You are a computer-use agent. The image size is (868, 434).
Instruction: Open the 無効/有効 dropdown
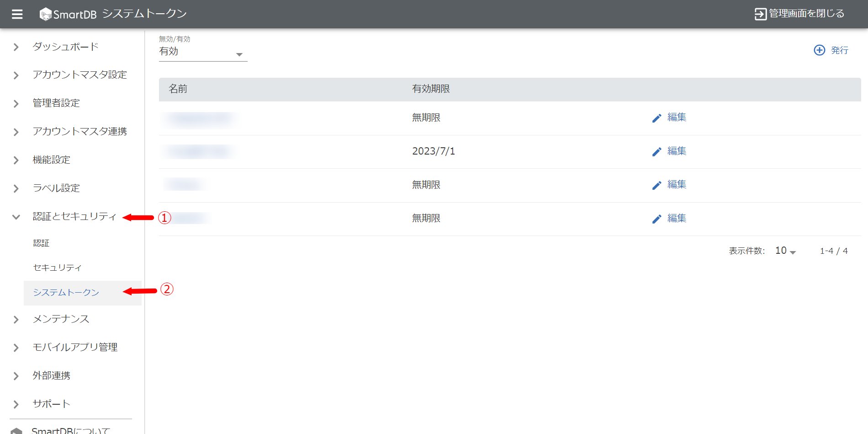(203, 52)
